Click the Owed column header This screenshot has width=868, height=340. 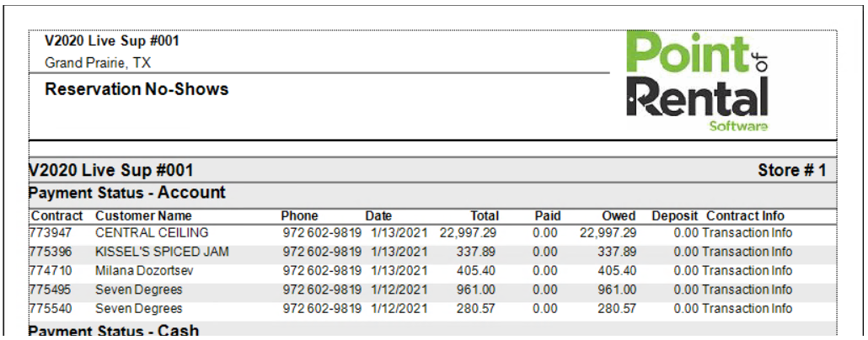[x=619, y=216]
